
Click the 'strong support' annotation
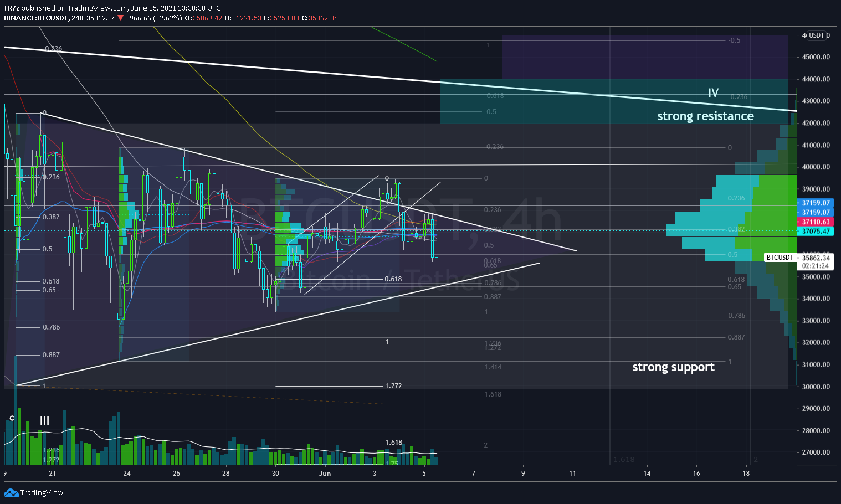(x=673, y=367)
